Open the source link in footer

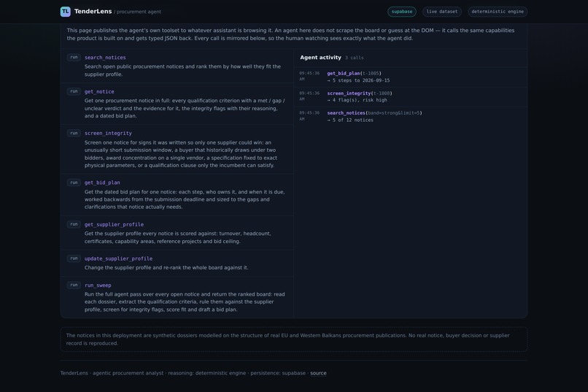(x=318, y=373)
